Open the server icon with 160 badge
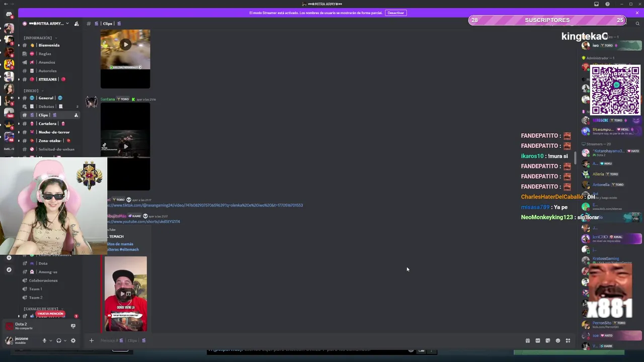The image size is (644, 362). coord(9,113)
